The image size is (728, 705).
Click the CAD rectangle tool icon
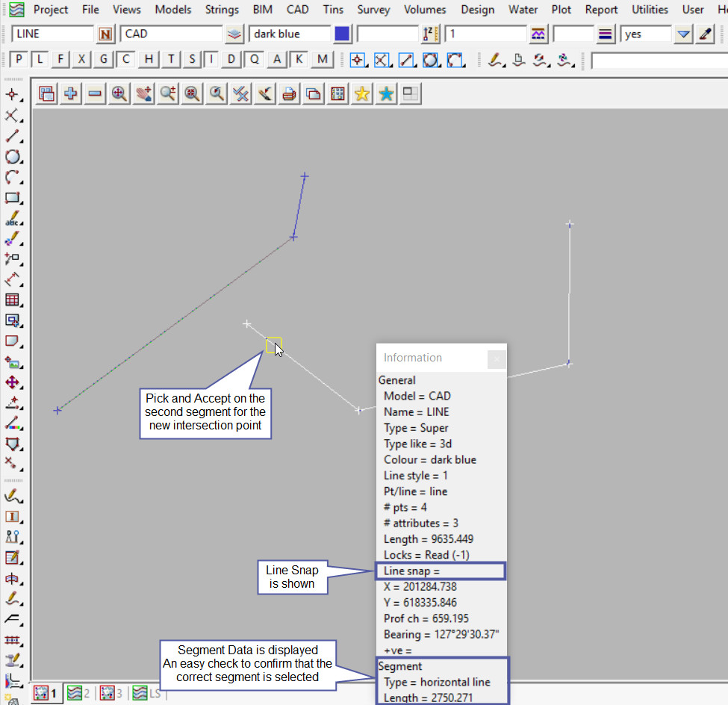click(x=12, y=198)
